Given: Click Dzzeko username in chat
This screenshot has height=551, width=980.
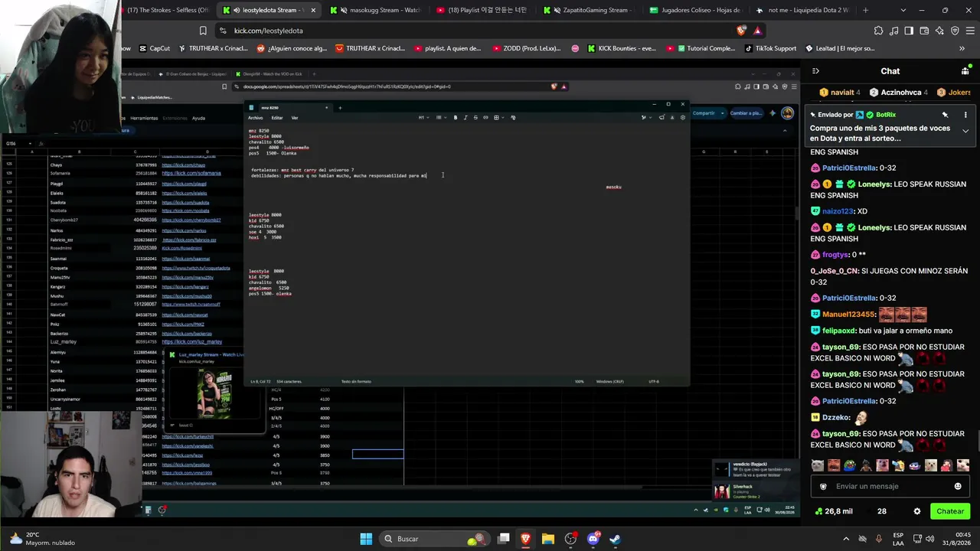Looking at the screenshot, I should click(x=836, y=417).
